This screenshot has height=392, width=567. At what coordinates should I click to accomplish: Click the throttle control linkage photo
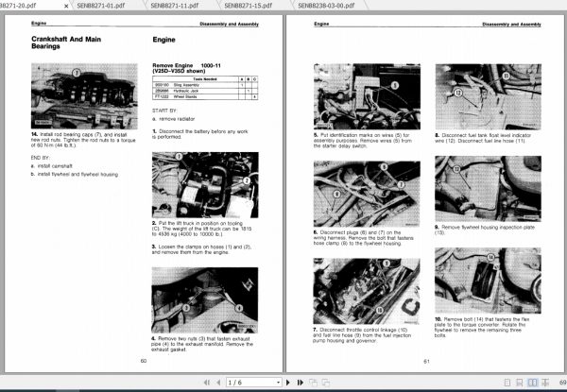[x=367, y=291]
